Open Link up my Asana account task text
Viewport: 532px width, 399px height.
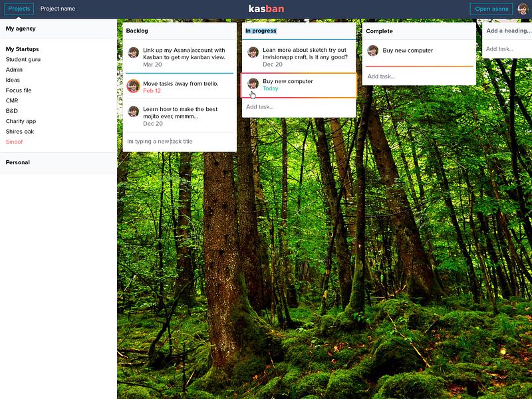(x=184, y=54)
